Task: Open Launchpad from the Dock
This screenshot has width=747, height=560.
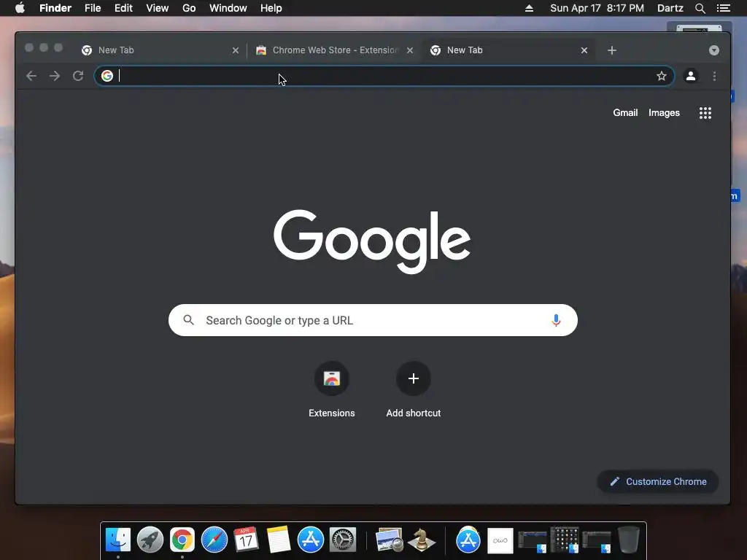Action: click(150, 540)
